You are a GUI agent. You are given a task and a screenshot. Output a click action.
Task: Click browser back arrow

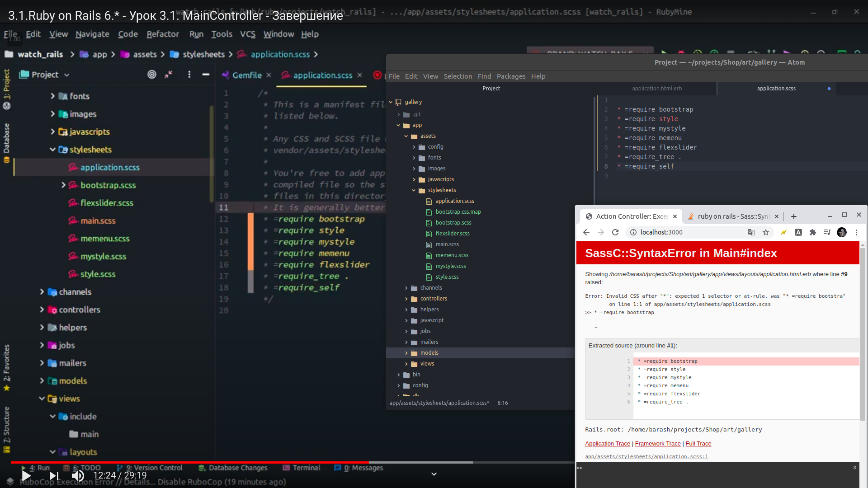[x=586, y=232]
